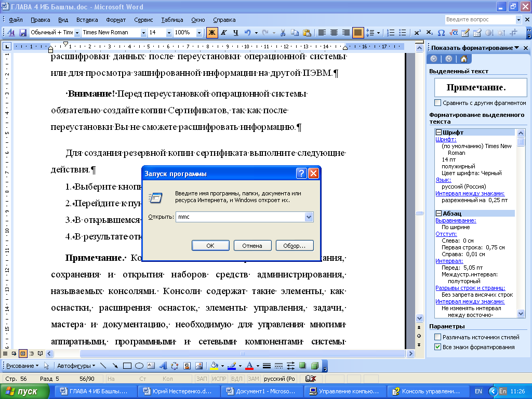Open the Times New Roman font dropdown
The height and width of the screenshot is (399, 532).
click(x=143, y=33)
